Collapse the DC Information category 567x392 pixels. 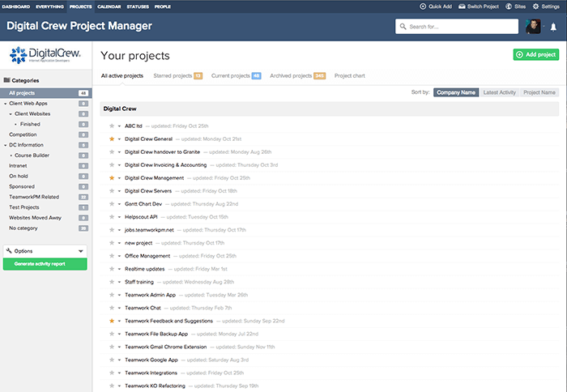[x=6, y=145]
